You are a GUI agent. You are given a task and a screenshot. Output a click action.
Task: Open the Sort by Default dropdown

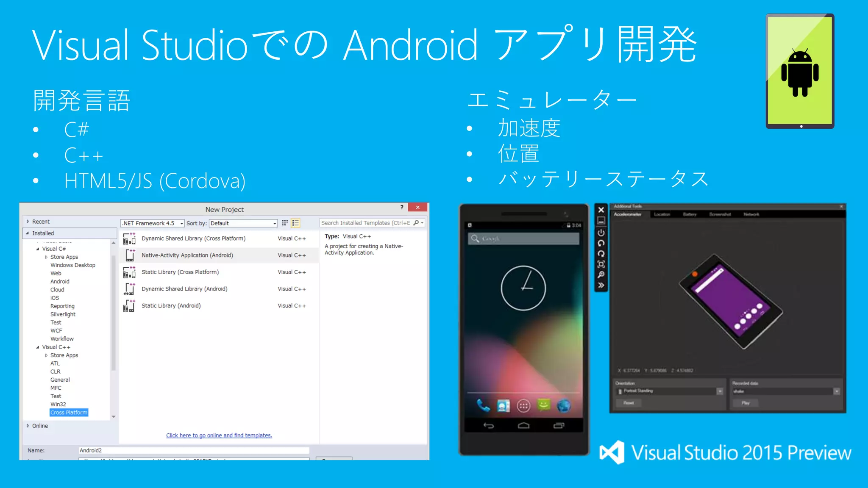[x=244, y=223]
